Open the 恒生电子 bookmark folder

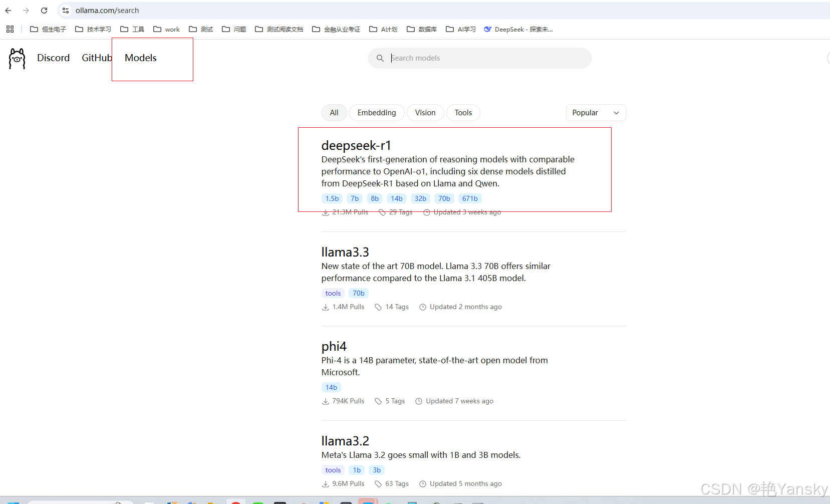point(48,29)
